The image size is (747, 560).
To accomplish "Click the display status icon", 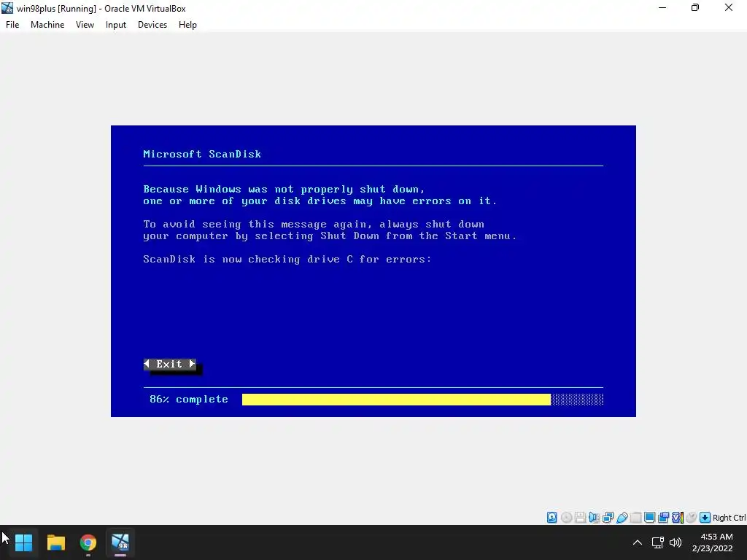I will [x=649, y=517].
